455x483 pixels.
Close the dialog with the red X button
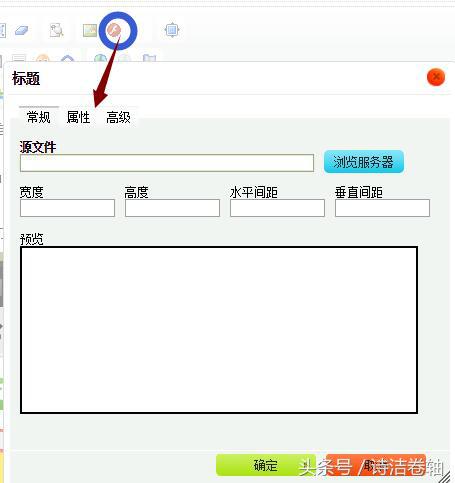coord(436,77)
